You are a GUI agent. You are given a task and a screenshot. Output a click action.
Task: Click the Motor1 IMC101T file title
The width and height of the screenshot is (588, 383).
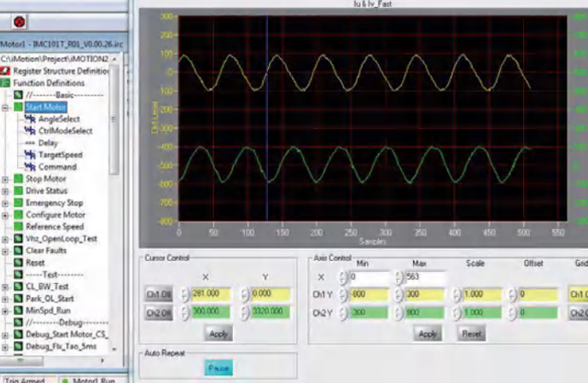[x=62, y=44]
